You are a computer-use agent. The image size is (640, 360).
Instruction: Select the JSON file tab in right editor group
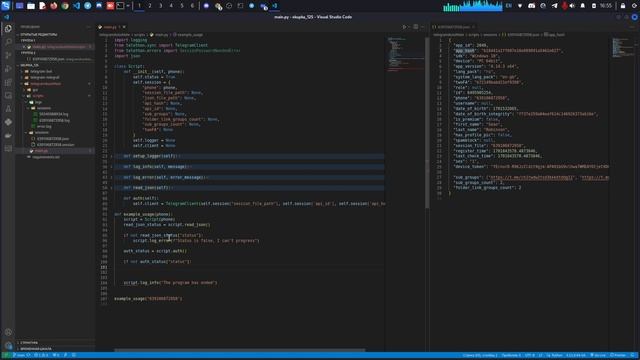(x=453, y=27)
